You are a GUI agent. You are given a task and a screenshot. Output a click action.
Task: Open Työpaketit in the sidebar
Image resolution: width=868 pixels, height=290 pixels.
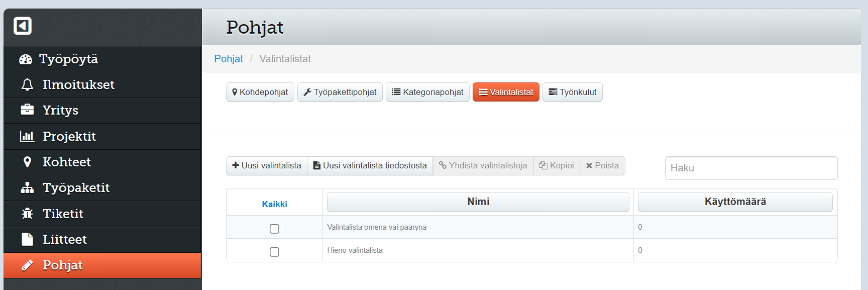coord(102,188)
